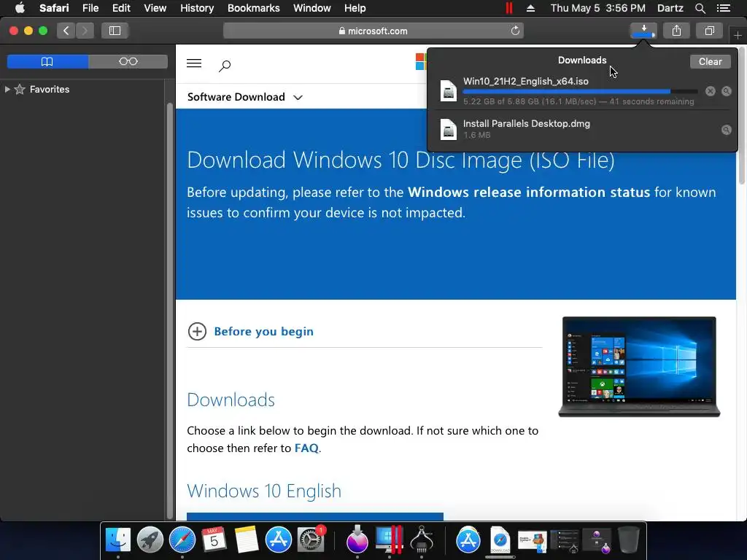The height and width of the screenshot is (560, 747).
Task: Click the Microsoft logo on the page
Action: click(421, 62)
